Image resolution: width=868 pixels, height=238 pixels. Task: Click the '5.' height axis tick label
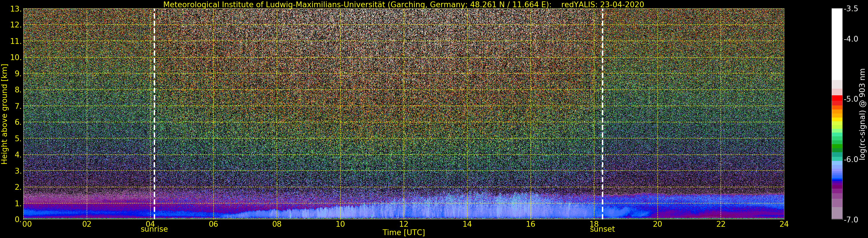click(x=18, y=138)
